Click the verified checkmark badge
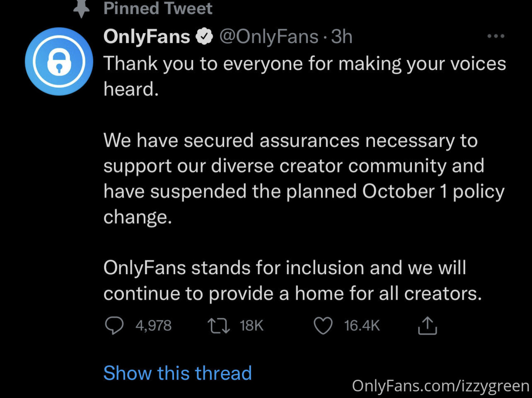This screenshot has width=532, height=398. (204, 36)
